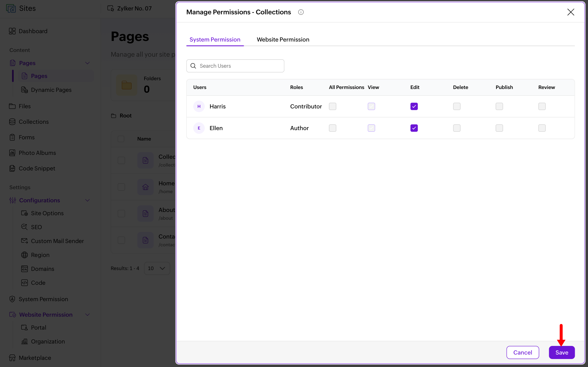Open Region settings in sidebar
The image size is (588, 367).
click(35, 255)
